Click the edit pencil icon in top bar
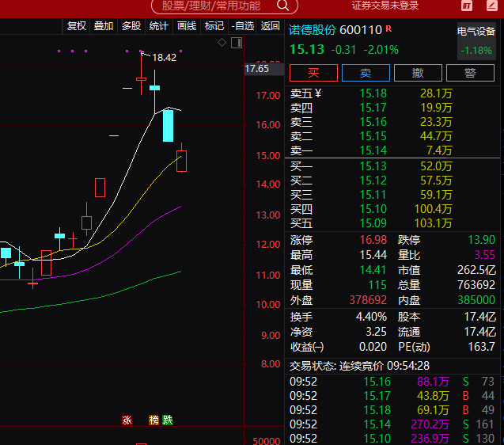The height and width of the screenshot is (445, 504). (x=492, y=6)
